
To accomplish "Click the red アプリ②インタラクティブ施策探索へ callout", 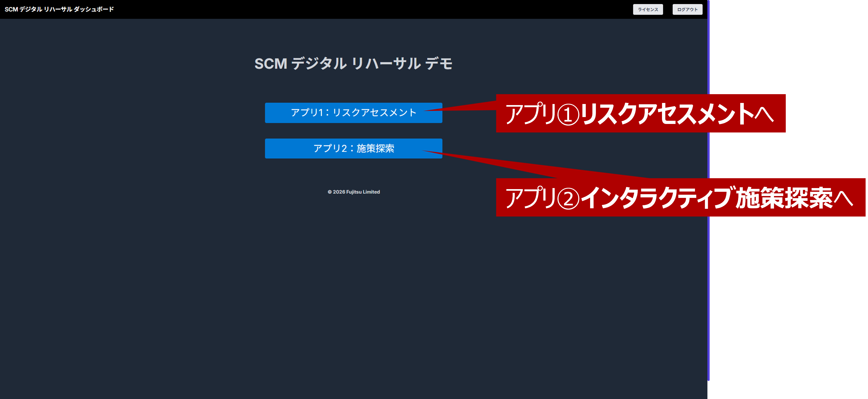I will pyautogui.click(x=680, y=198).
